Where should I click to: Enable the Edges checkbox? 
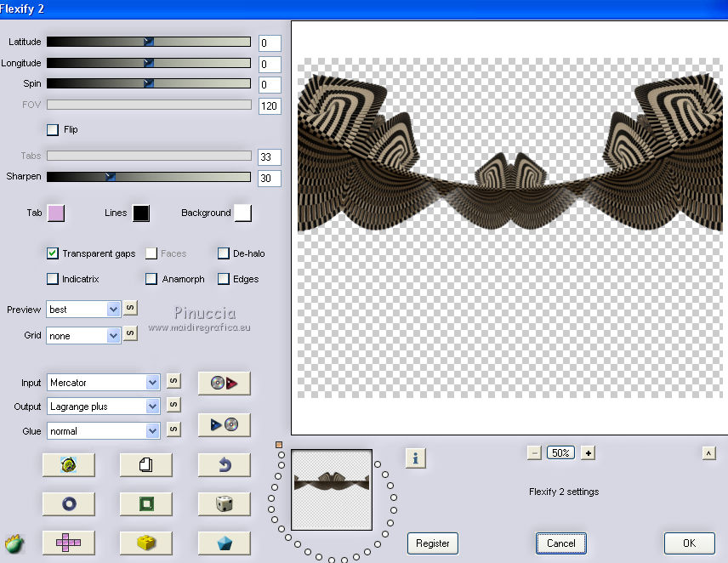point(224,279)
